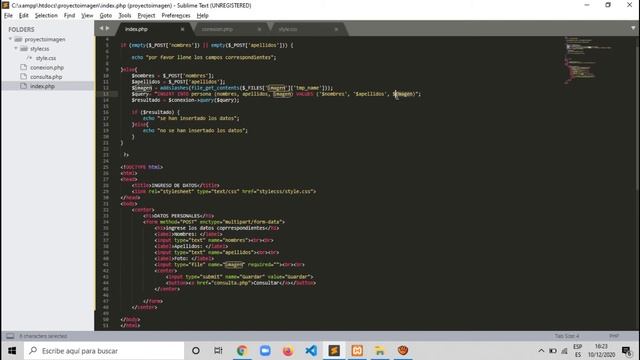
Task: Click the proyectoimagen folder icon
Action: [18, 39]
